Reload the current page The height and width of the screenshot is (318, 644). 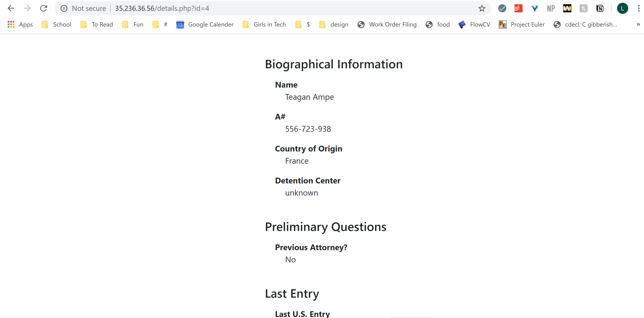tap(44, 8)
